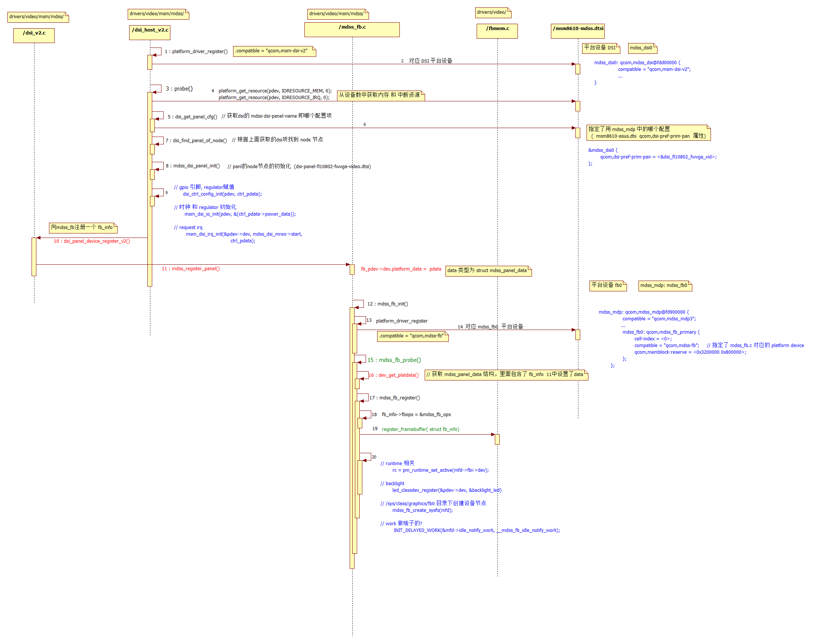Select the /dsi_host_v2.c lifeline header
The height and width of the screenshot is (644, 813).
149,32
